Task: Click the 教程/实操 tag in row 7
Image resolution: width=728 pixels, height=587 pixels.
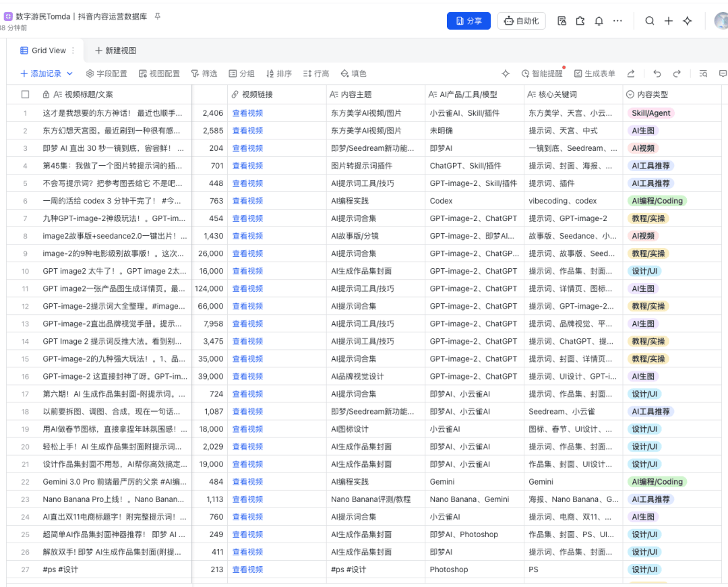Action: point(648,218)
